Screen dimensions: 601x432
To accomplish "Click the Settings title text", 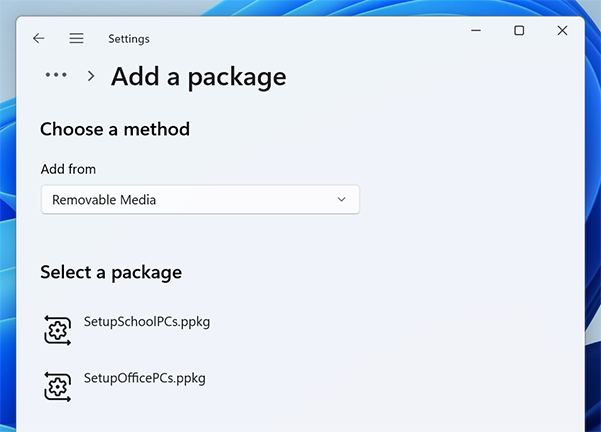I will (129, 39).
